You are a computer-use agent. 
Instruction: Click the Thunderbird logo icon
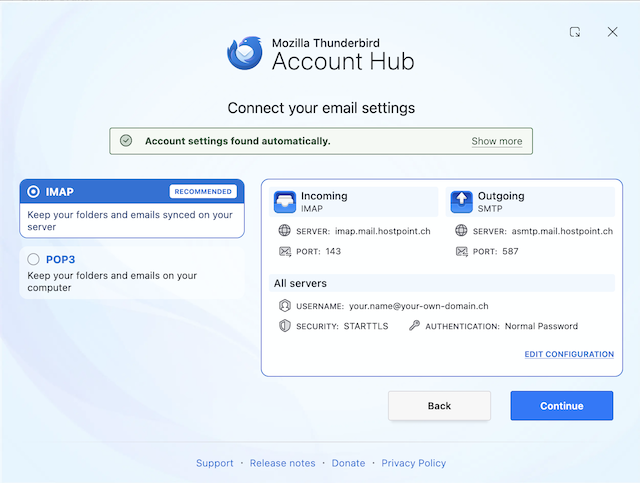[x=245, y=53]
